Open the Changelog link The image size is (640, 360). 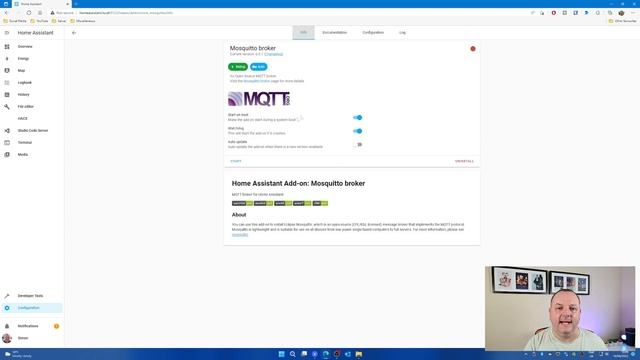[273, 54]
